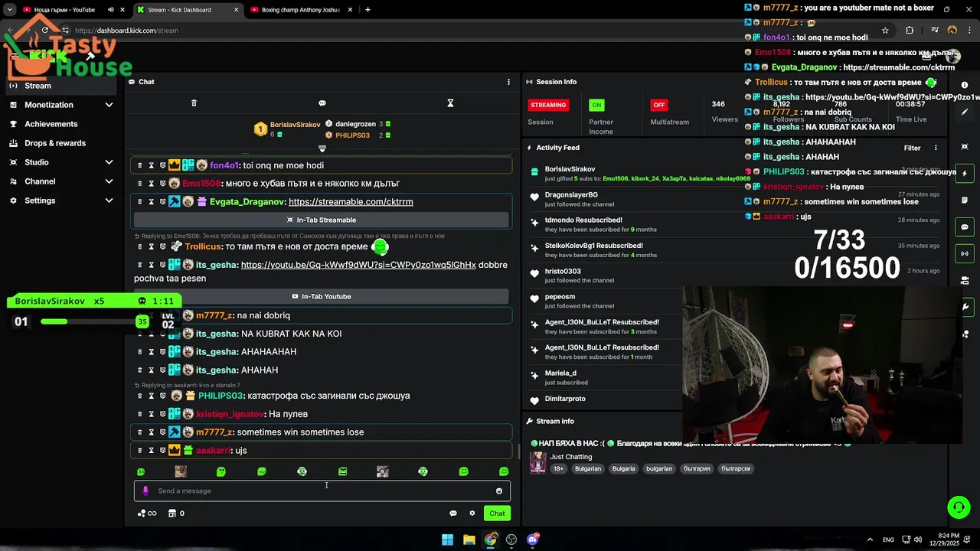The width and height of the screenshot is (980, 551).
Task: Click Filter in the Activity Feed
Action: coord(912,148)
